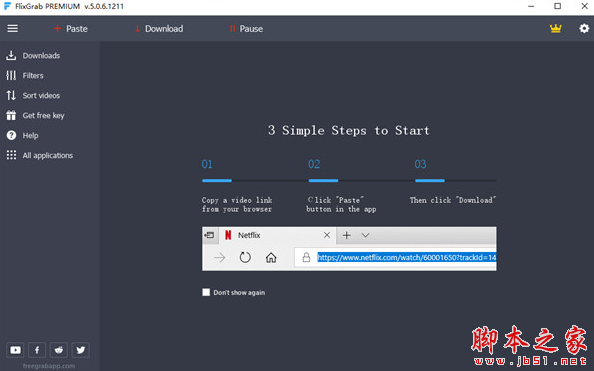
Task: Open the YouTube social icon
Action: (x=15, y=350)
